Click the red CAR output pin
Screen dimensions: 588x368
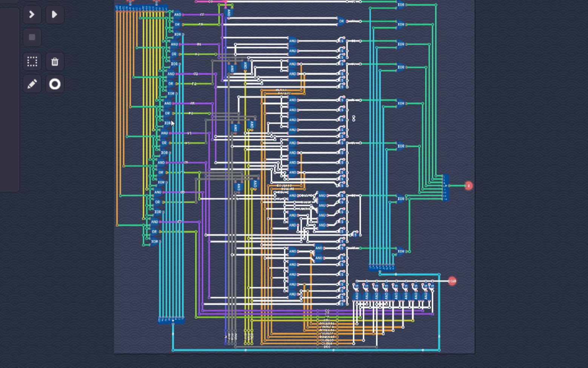[452, 281]
